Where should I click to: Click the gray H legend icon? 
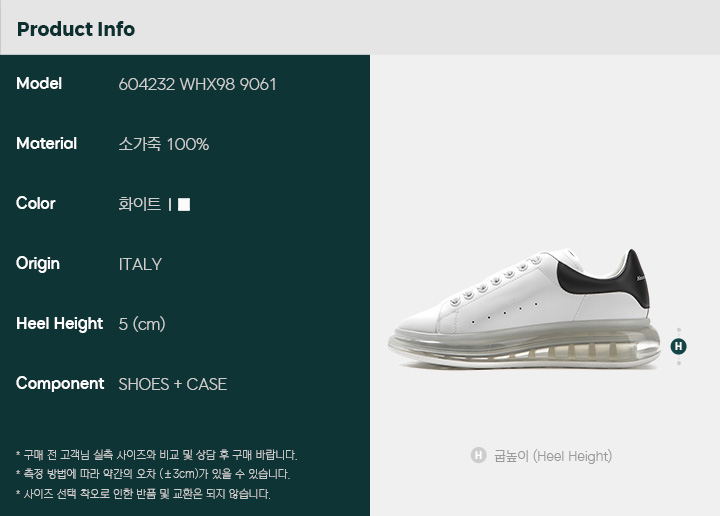tap(478, 455)
